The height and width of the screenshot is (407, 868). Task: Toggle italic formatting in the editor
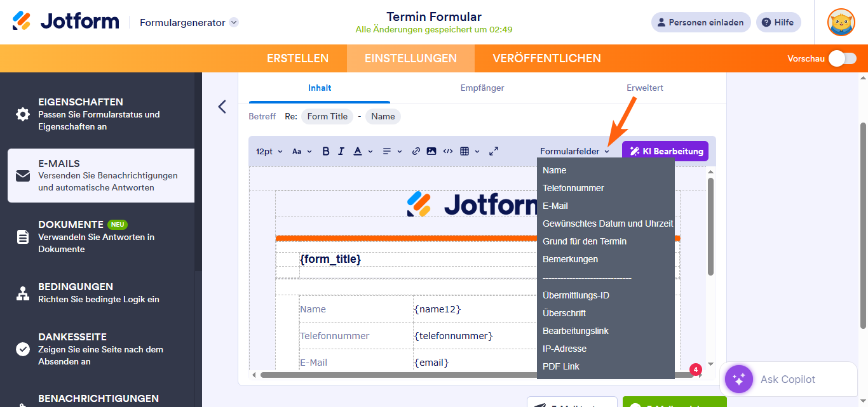[x=341, y=151]
